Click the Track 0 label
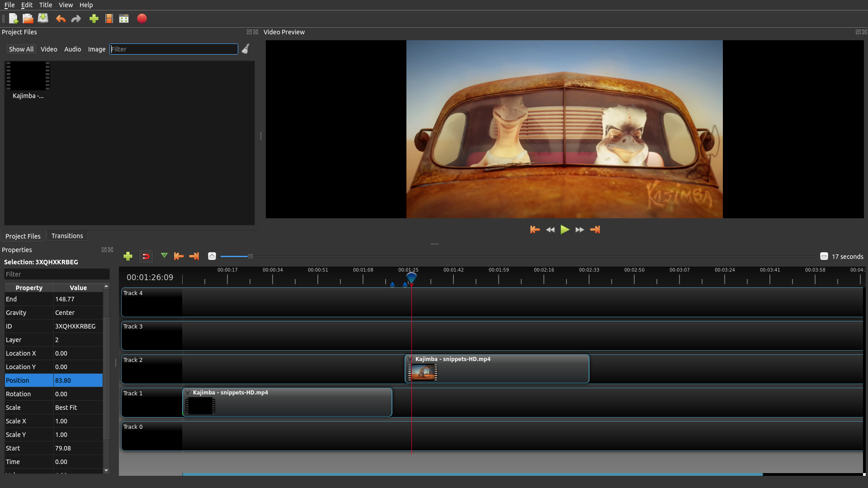868x488 pixels. pos(133,427)
